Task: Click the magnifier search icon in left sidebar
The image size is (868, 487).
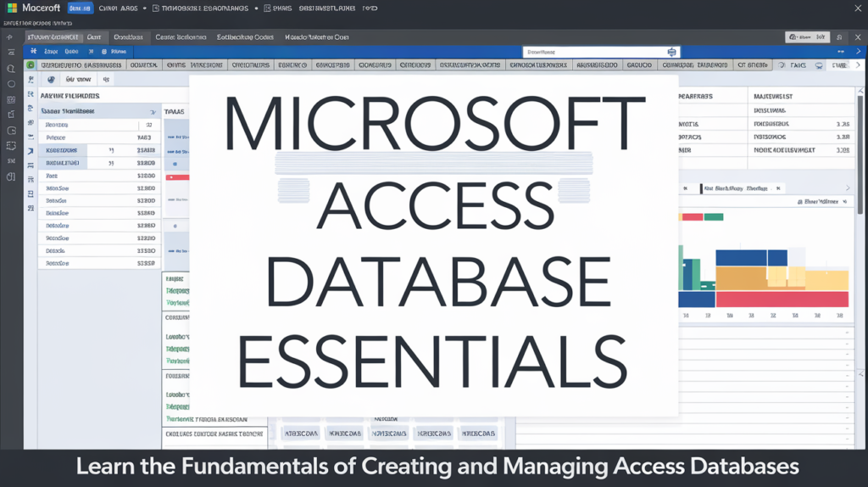Action: click(x=11, y=69)
